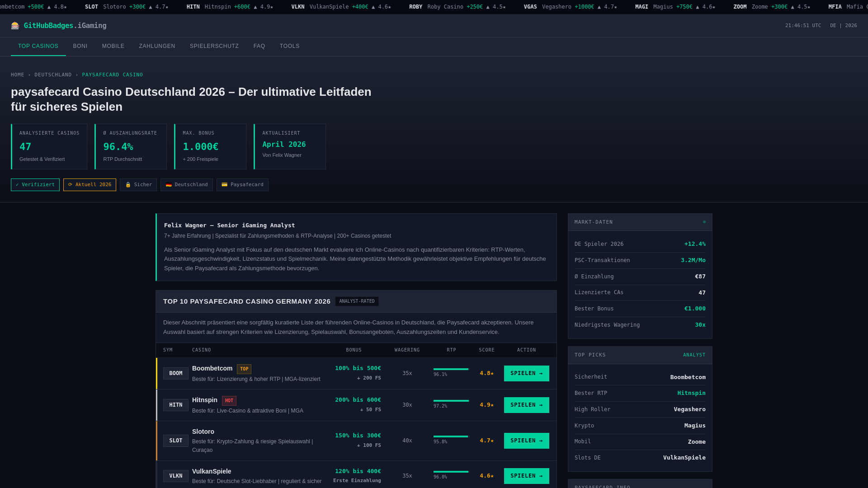The width and height of the screenshot is (868, 488).
Task: Click the 21:46:51 UTC clock
Action: (803, 26)
